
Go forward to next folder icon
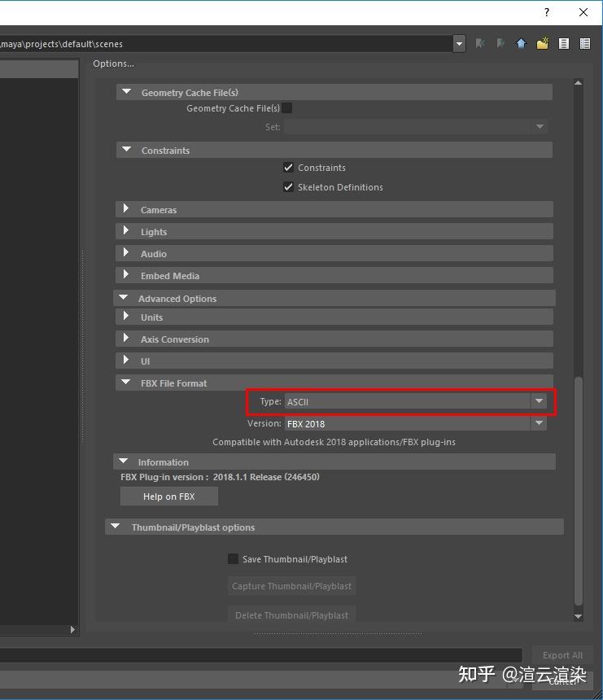pos(500,43)
